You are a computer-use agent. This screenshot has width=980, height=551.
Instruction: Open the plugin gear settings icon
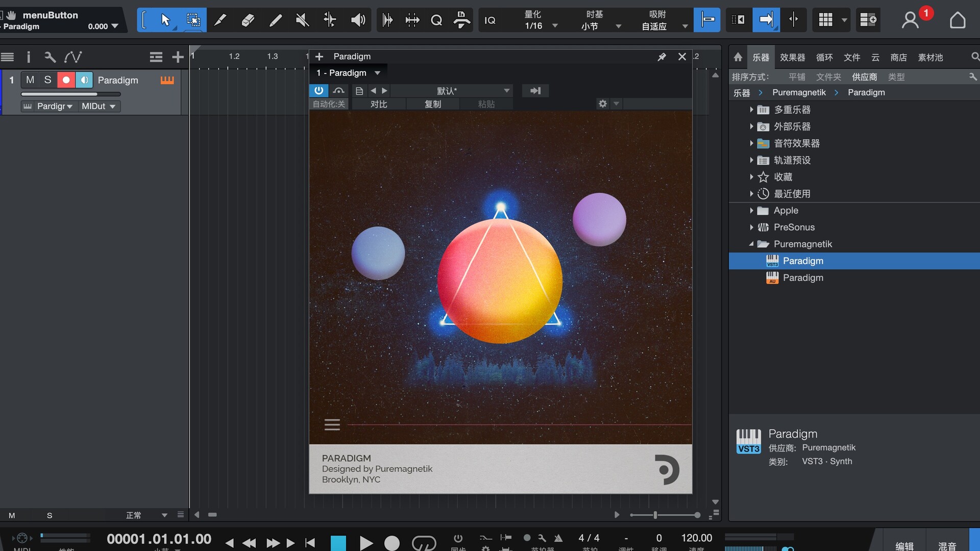[603, 104]
